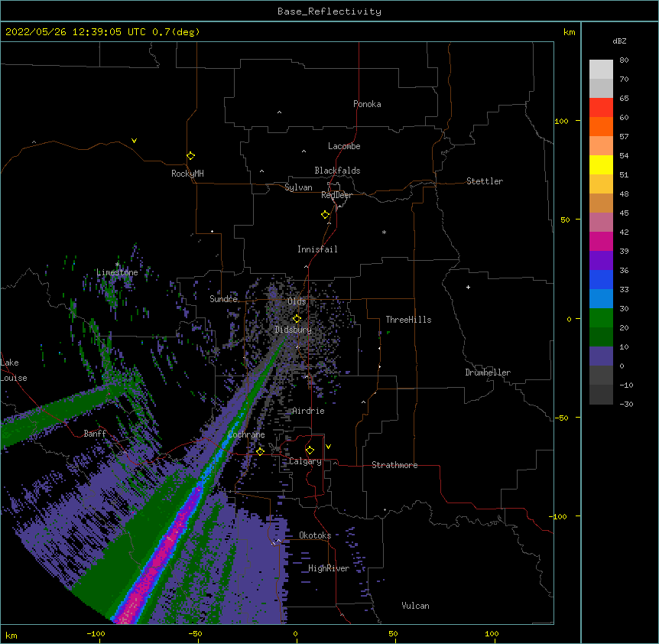Click the yellow diamond marker above Didsbury
Viewport: 659px width, 644px height.
click(297, 318)
